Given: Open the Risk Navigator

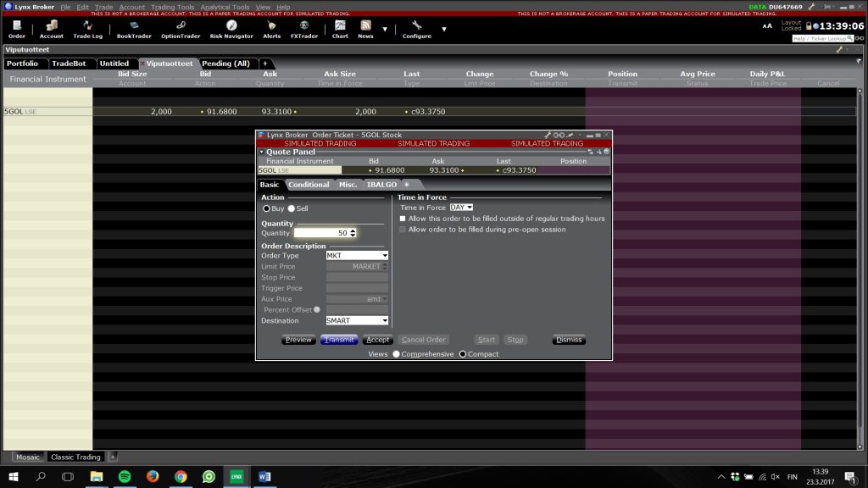Looking at the screenshot, I should tap(231, 30).
